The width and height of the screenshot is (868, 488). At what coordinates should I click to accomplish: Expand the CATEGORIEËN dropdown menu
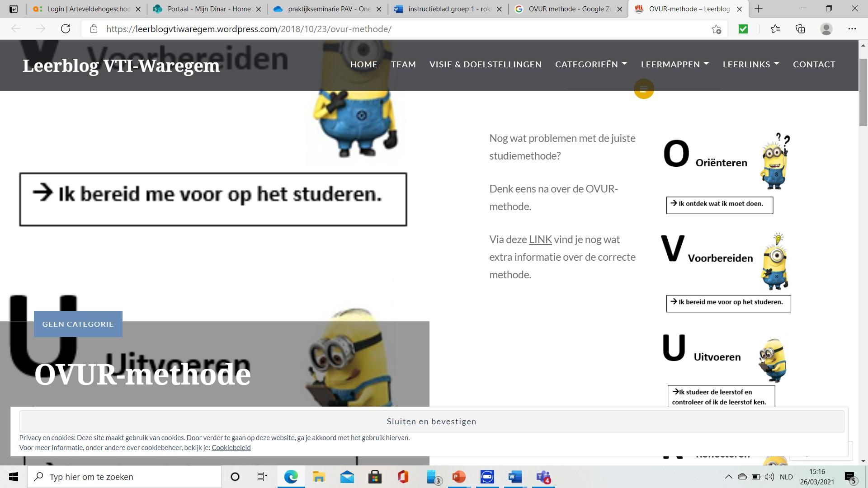(x=591, y=64)
